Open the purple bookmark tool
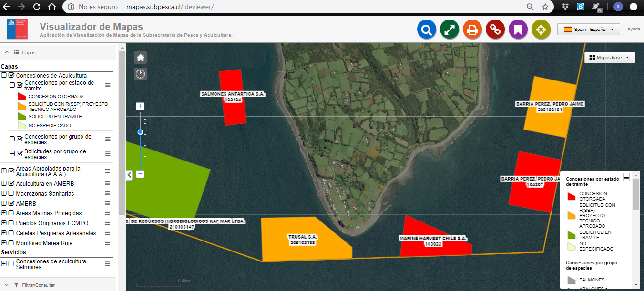Viewport: 644px width, 291px height. click(x=518, y=30)
